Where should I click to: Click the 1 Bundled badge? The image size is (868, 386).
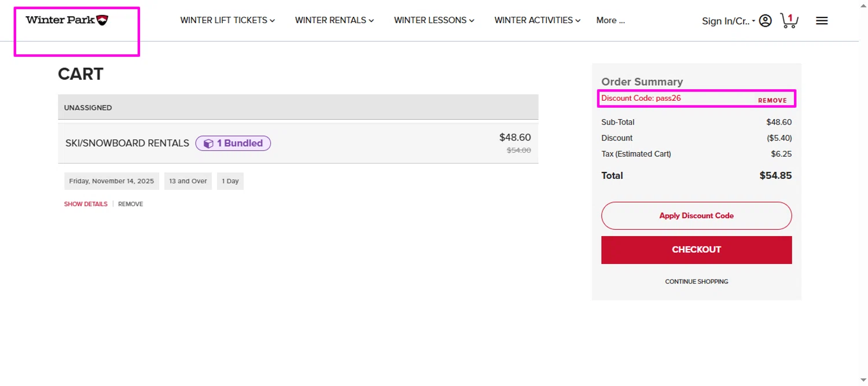pyautogui.click(x=233, y=143)
